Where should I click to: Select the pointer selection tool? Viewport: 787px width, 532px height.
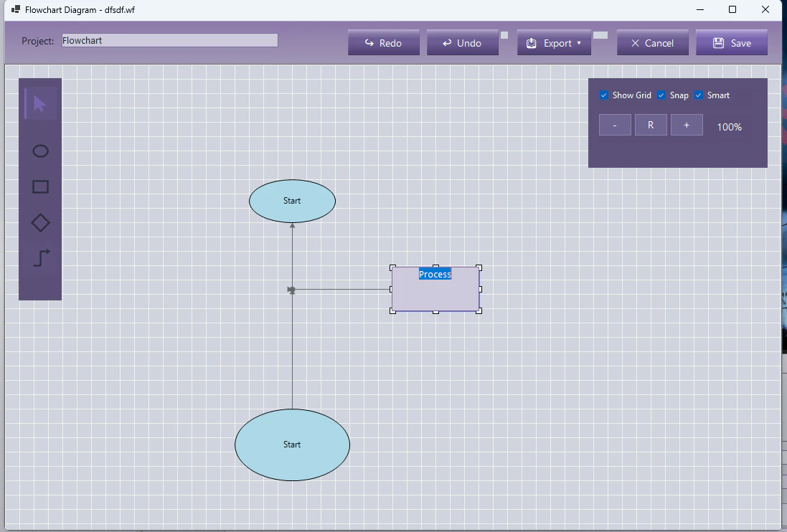(40, 104)
